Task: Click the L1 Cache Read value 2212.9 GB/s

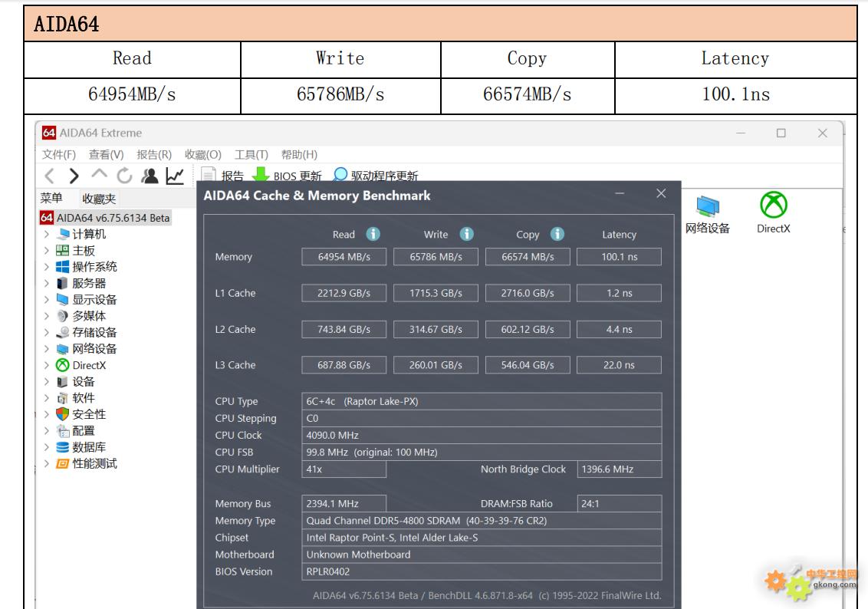Action: pos(344,293)
